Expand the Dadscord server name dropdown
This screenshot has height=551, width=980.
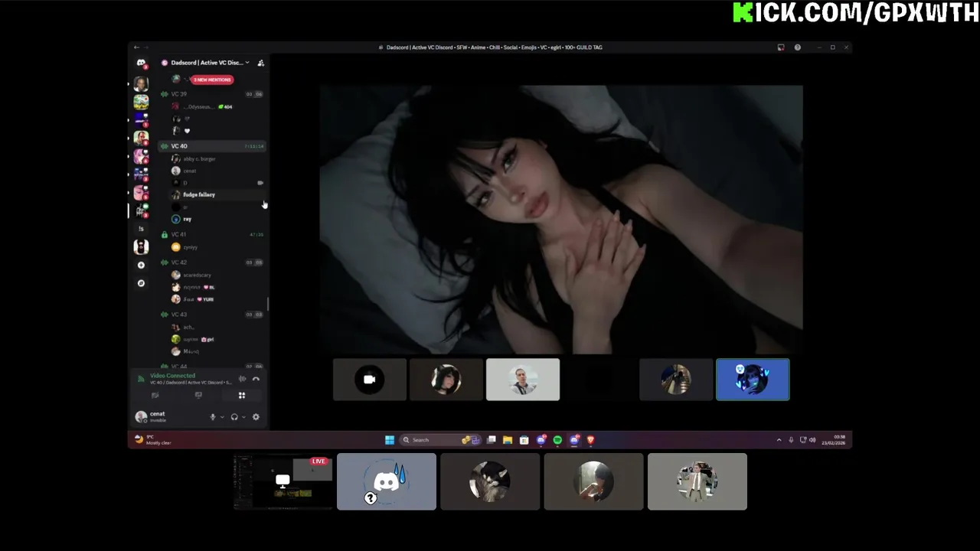(247, 63)
